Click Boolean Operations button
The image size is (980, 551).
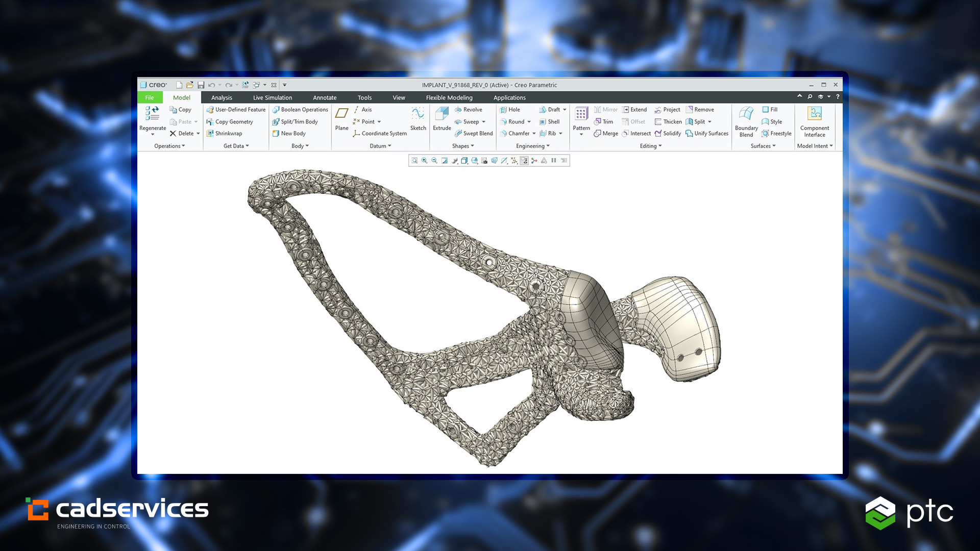[300, 110]
